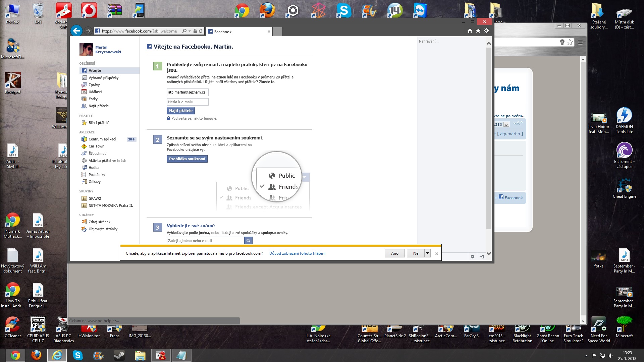Click the Heslo k e-mailu field
644x362 pixels.
click(187, 102)
